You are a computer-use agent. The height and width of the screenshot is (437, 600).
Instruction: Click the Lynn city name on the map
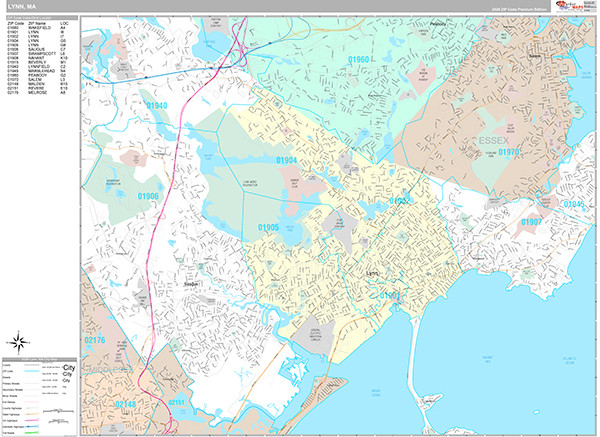click(372, 274)
